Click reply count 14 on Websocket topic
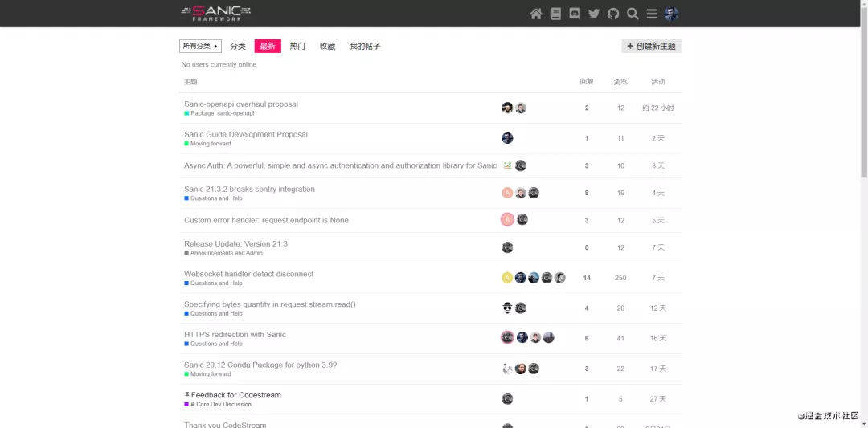868x428 pixels. tap(587, 278)
